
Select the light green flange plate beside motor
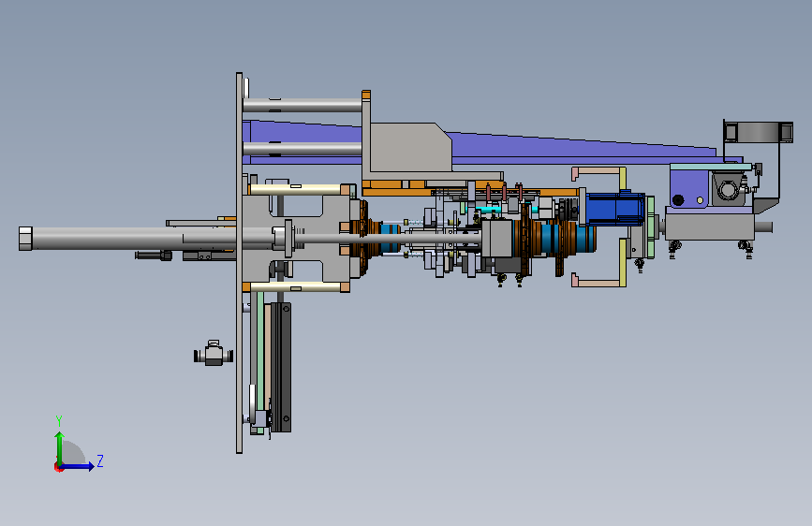[651, 226]
